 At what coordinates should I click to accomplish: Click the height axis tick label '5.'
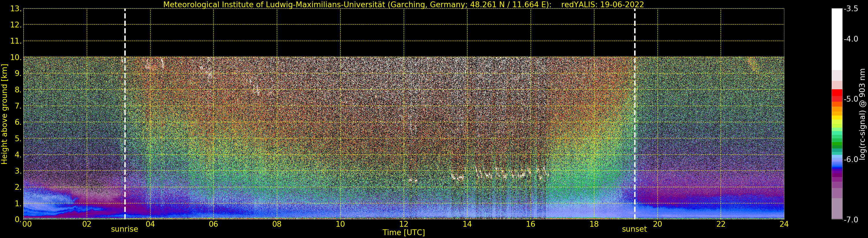point(18,138)
